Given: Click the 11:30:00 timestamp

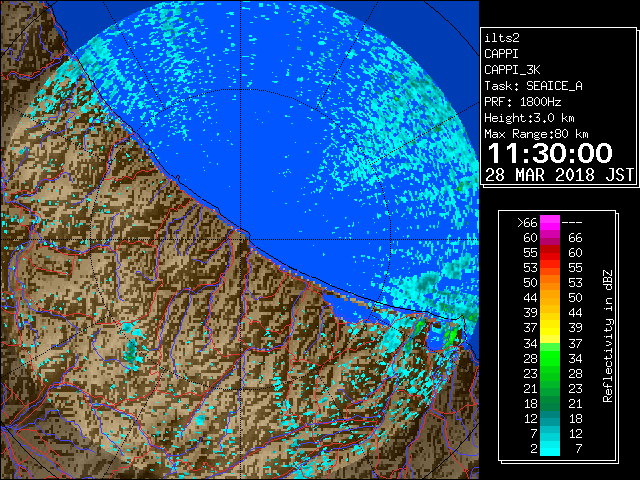Looking at the screenshot, I should click(550, 153).
